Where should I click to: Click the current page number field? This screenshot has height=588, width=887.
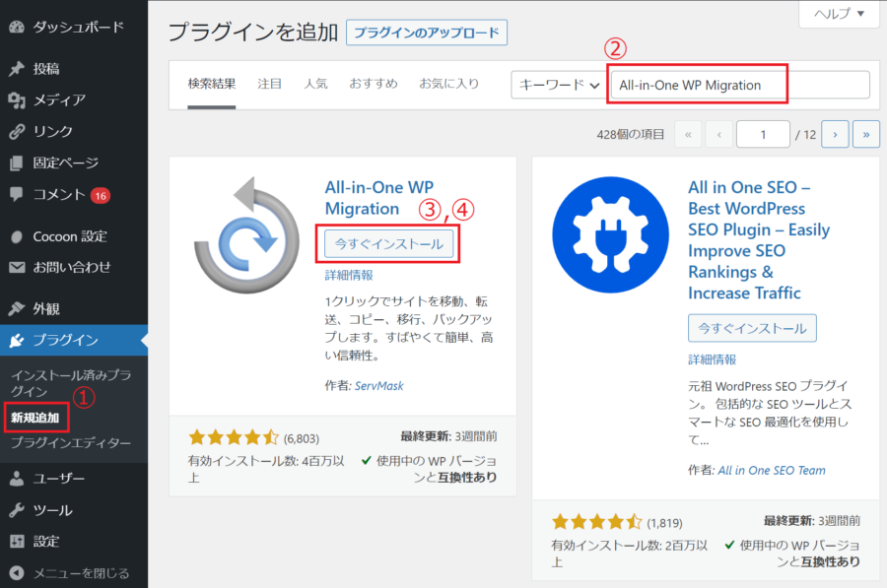pyautogui.click(x=763, y=135)
